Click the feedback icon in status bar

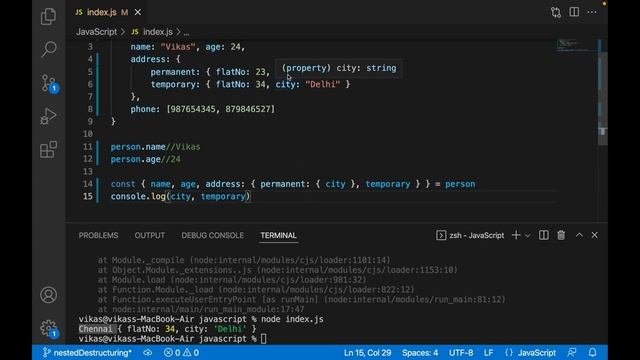click(x=572, y=353)
